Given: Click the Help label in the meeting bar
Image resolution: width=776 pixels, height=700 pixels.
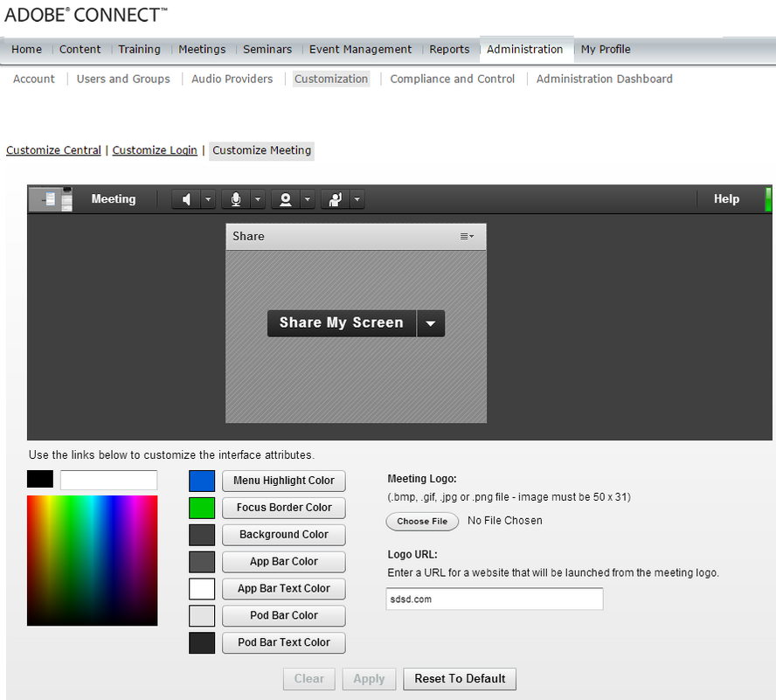Looking at the screenshot, I should point(726,198).
